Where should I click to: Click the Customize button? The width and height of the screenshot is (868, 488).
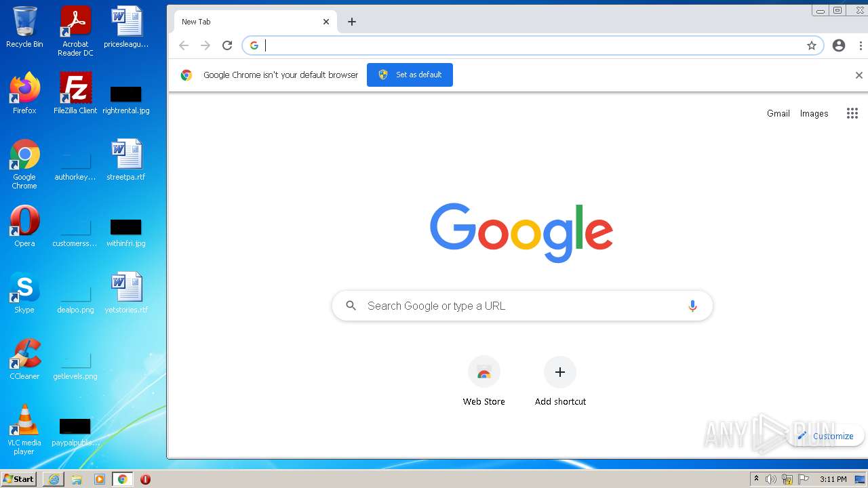pos(825,436)
